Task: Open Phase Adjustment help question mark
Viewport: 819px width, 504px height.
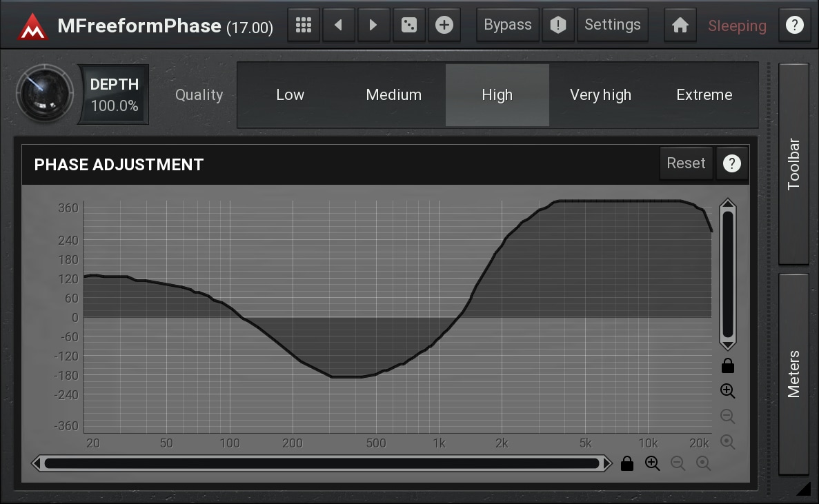Action: [731, 163]
